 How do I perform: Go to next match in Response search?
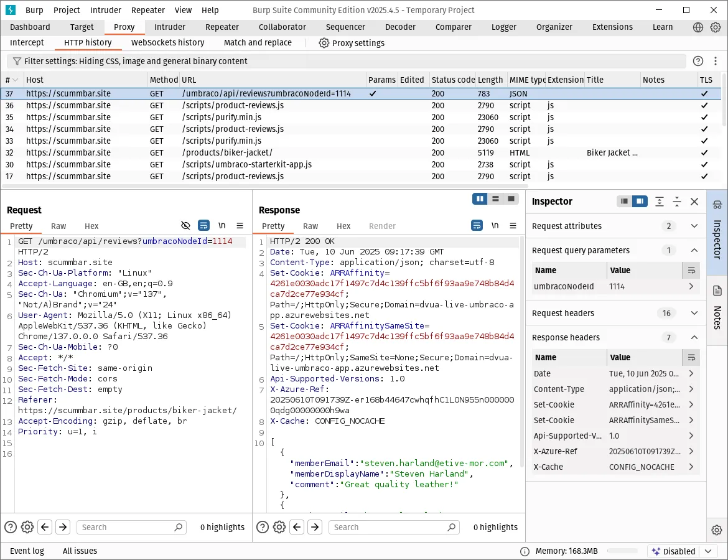315,527
